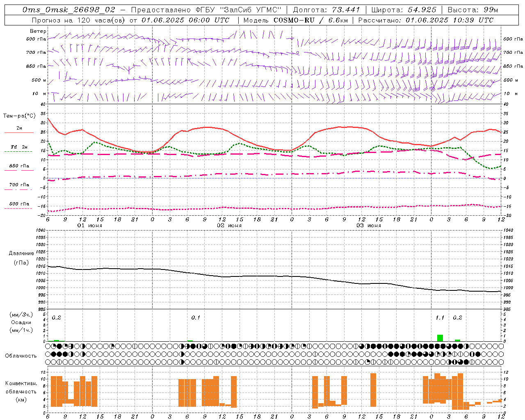Click the '(км)' unit under convective cloud label
The width and height of the screenshot is (525, 420).
[x=21, y=399]
